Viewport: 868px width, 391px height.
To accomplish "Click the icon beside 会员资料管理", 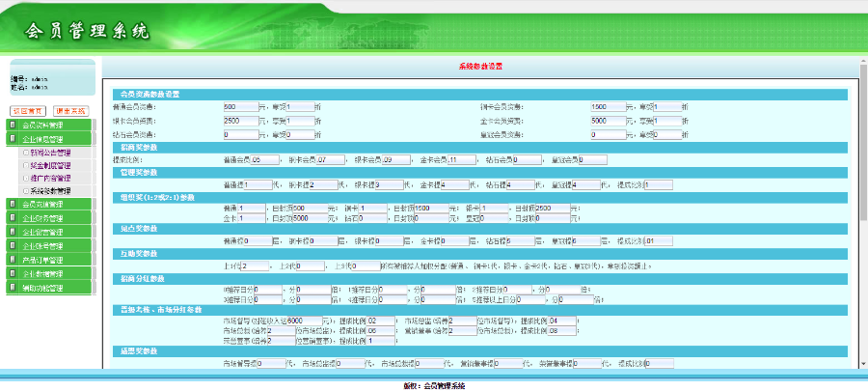I will click(x=13, y=126).
